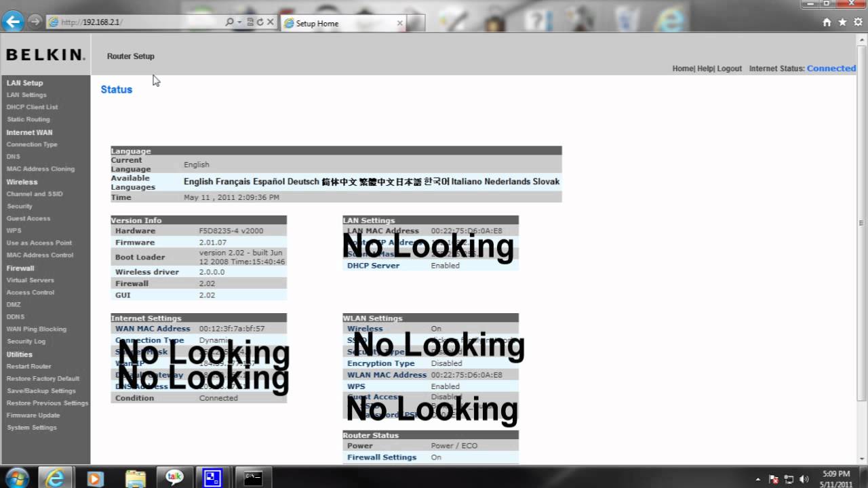This screenshot has height=488, width=868.
Task: Show hidden system tray icons
Action: coord(757,479)
